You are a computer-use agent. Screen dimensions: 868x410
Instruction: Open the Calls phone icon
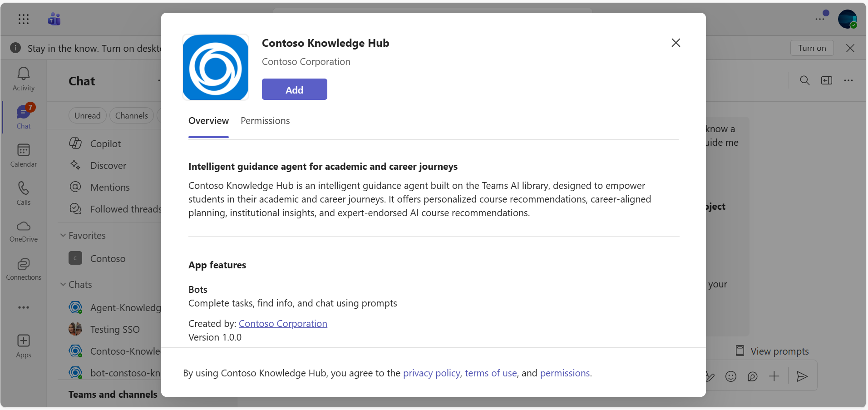tap(24, 188)
